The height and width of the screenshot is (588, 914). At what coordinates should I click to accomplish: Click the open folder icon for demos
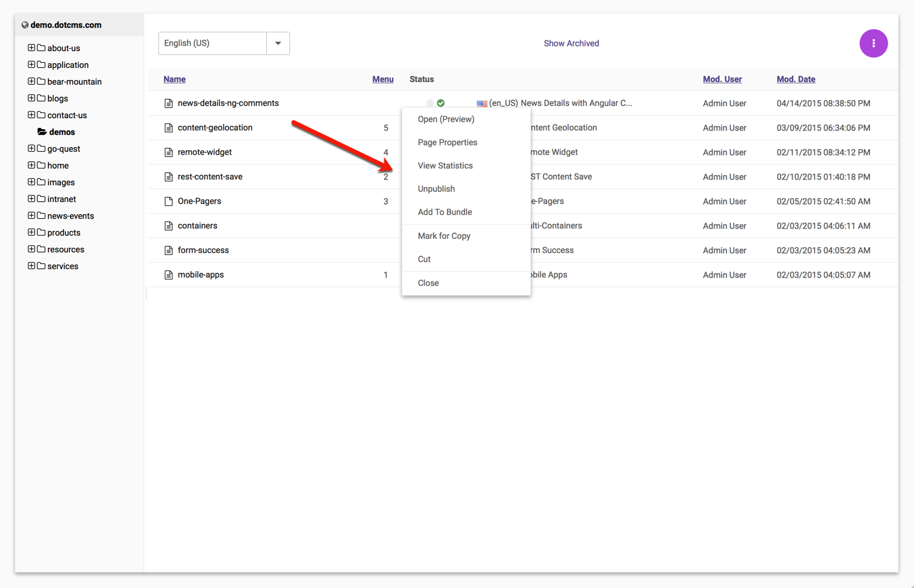click(42, 132)
